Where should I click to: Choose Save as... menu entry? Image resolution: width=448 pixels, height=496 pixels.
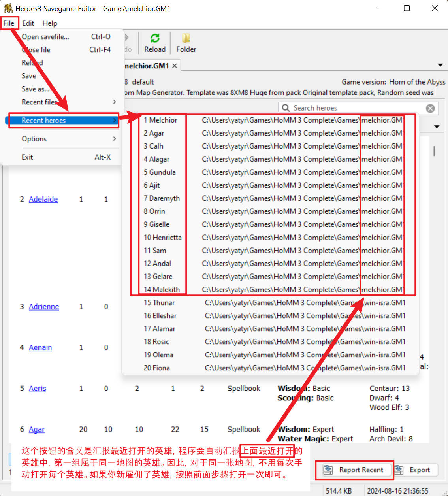[x=62, y=89]
